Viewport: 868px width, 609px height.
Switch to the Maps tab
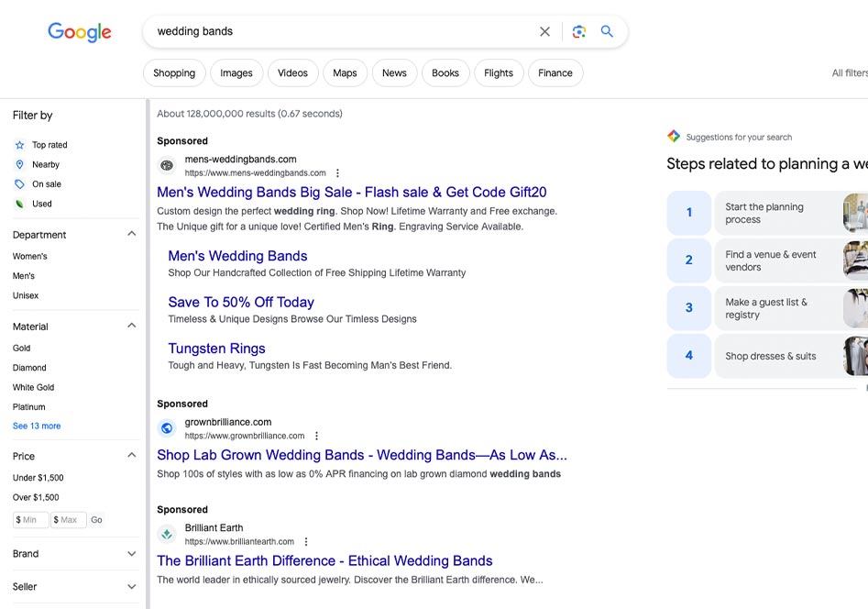click(345, 73)
